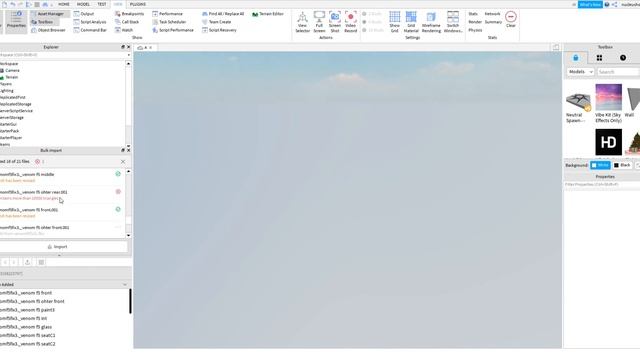Collapse the recently added section chevron
The height and width of the screenshot is (360, 640).
click(125, 284)
